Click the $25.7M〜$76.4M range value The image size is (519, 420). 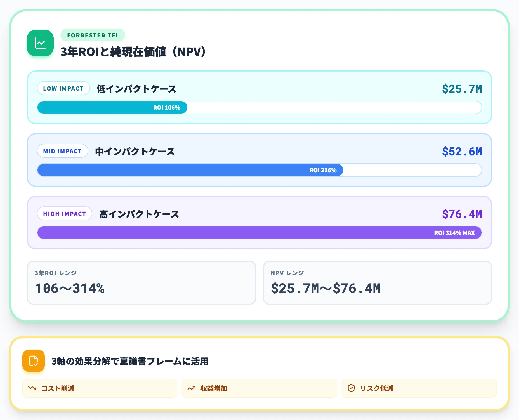326,288
